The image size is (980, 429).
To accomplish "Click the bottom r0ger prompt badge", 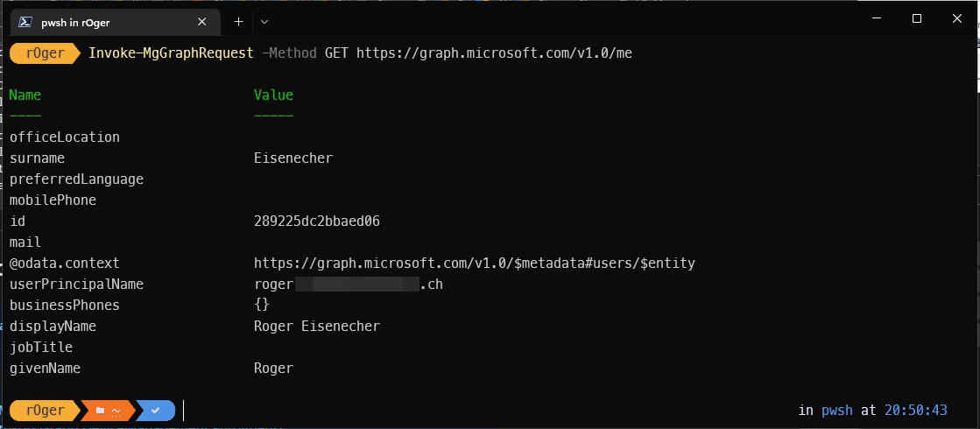I will (x=46, y=410).
